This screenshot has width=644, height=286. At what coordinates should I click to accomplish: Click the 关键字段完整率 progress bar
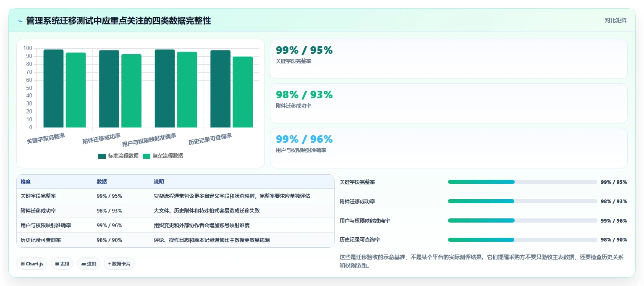click(522, 182)
